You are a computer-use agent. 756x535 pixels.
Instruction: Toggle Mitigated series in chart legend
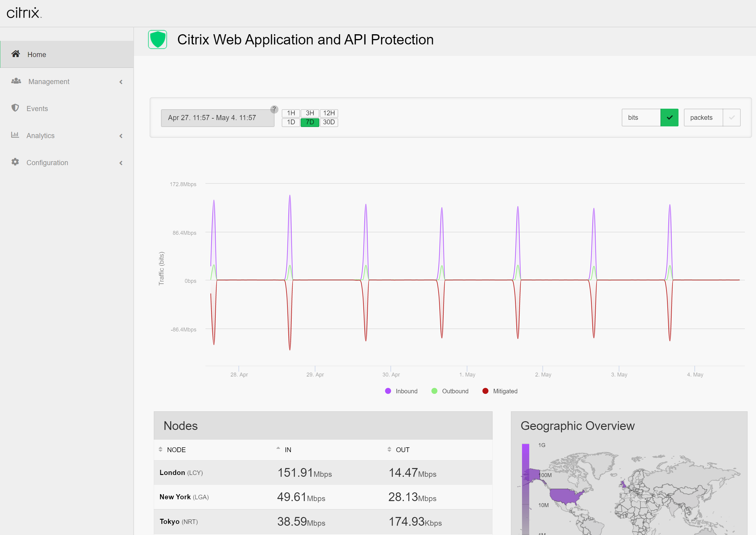click(505, 391)
